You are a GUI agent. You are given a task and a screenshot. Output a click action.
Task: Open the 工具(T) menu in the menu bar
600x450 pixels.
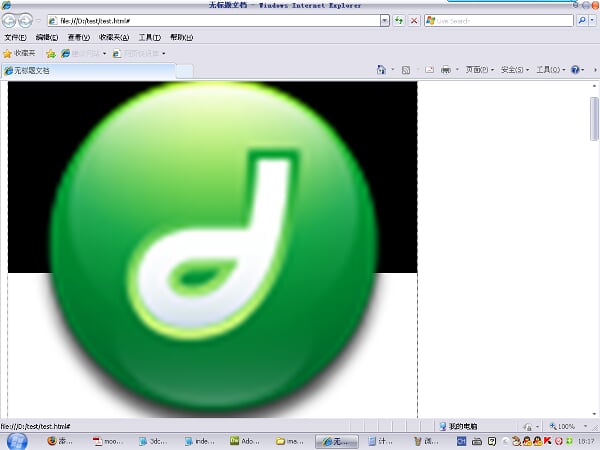point(150,37)
